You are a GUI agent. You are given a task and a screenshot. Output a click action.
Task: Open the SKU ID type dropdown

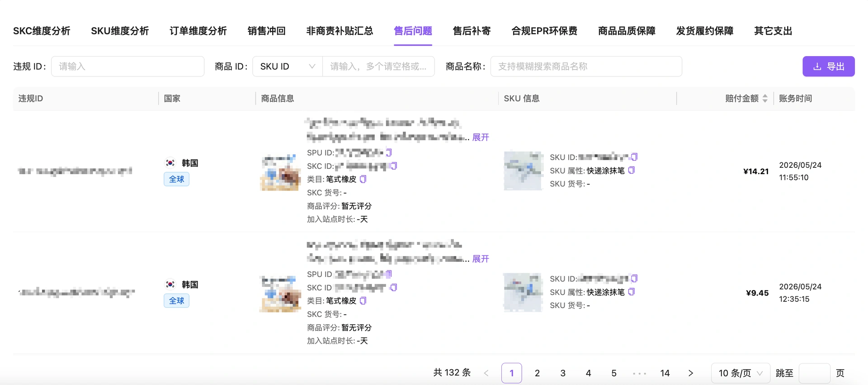(288, 67)
